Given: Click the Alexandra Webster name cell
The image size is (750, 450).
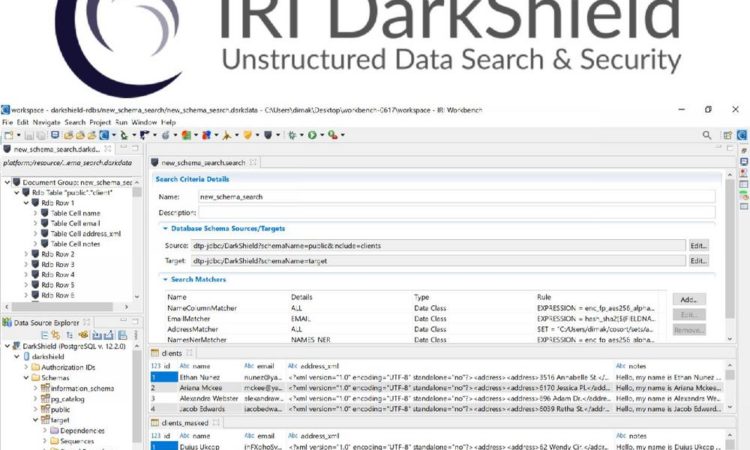Looking at the screenshot, I should (209, 398).
